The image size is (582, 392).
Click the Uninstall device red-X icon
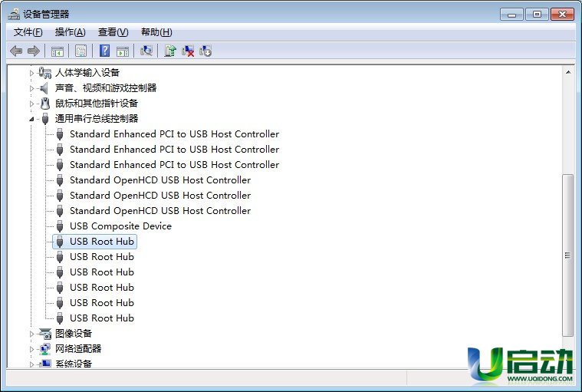point(188,51)
